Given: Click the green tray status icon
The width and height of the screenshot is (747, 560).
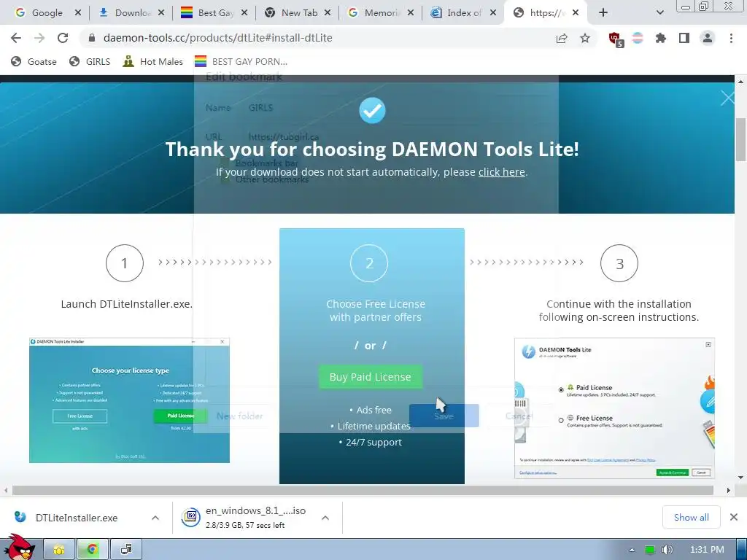Looking at the screenshot, I should point(650,550).
